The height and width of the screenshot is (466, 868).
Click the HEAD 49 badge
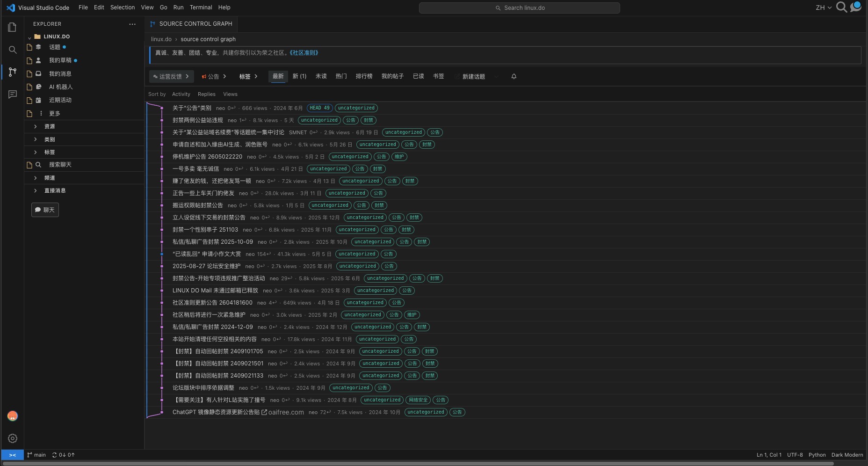(x=319, y=108)
